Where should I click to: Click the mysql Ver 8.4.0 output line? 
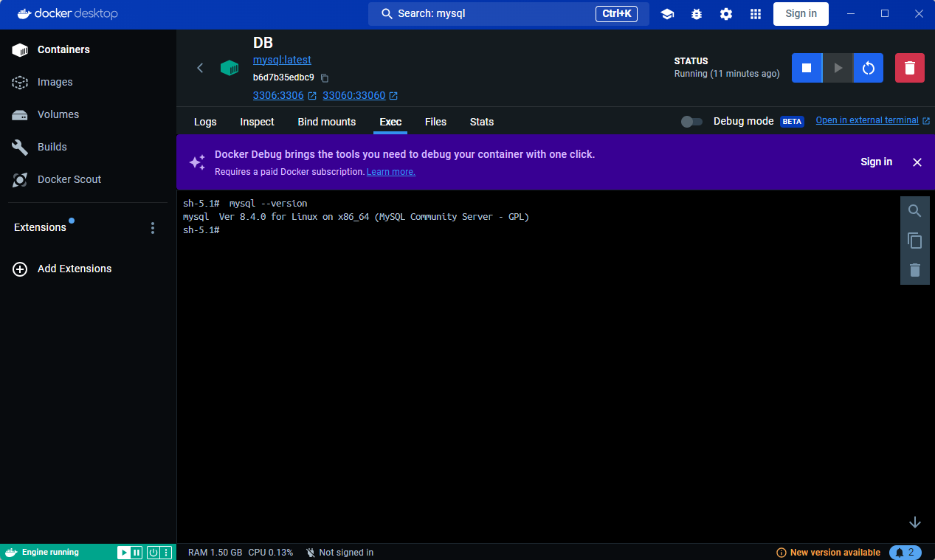pos(356,217)
